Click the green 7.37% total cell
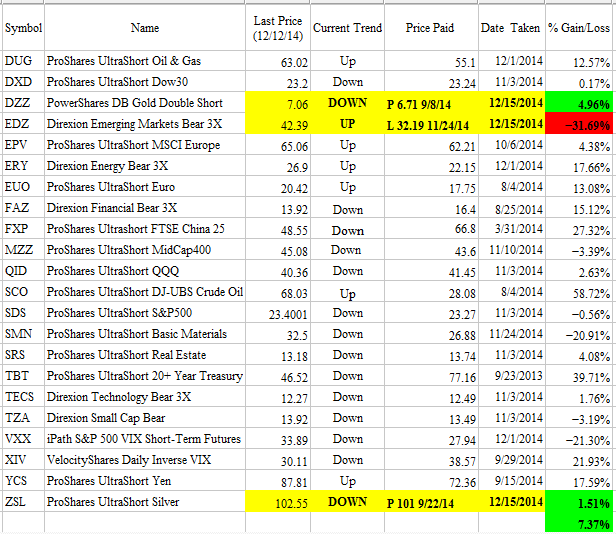Viewport: 616px width, 534px height. tap(579, 523)
